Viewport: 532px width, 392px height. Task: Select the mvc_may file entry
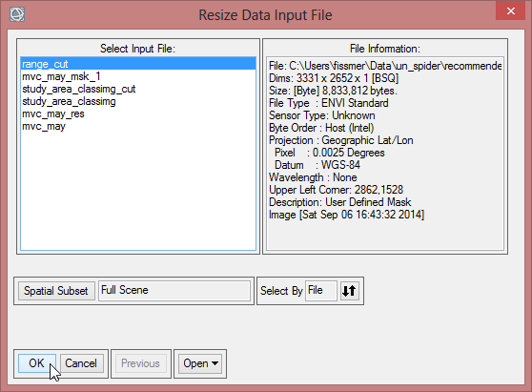pyautogui.click(x=138, y=126)
